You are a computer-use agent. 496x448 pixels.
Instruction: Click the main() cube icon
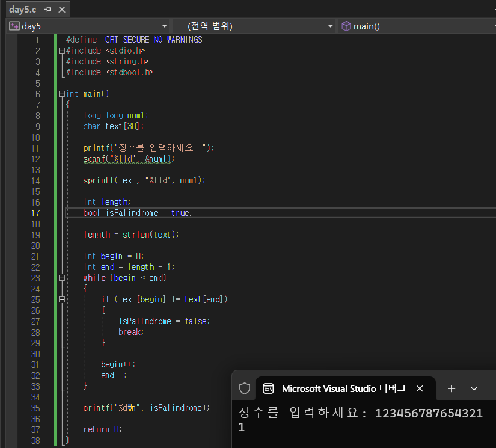click(346, 26)
